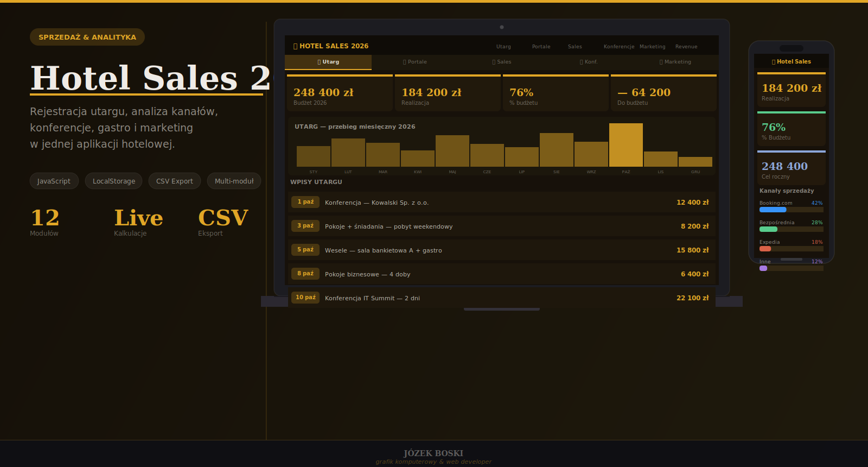The width and height of the screenshot is (868, 467).
Task: Click the highlighted PAŹ bar in the chart
Action: (626, 145)
